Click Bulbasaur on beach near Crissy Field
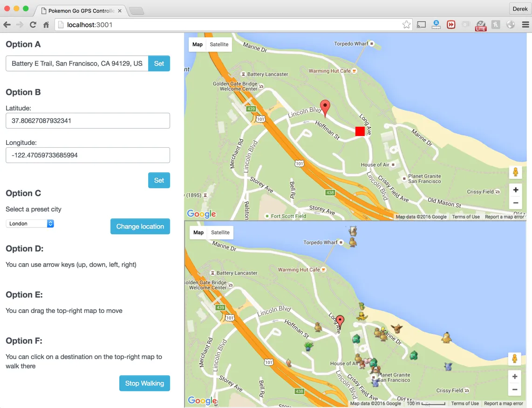This screenshot has width=532, height=408. (413, 355)
